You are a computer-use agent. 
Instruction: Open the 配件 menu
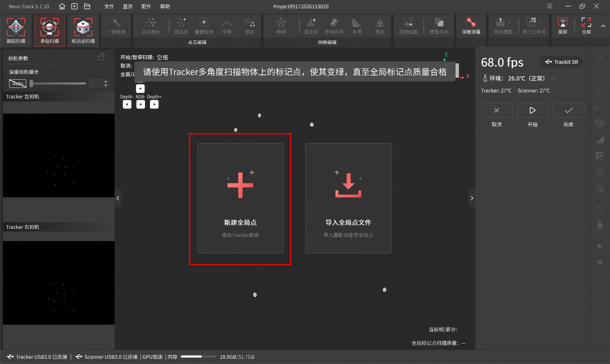(x=146, y=6)
